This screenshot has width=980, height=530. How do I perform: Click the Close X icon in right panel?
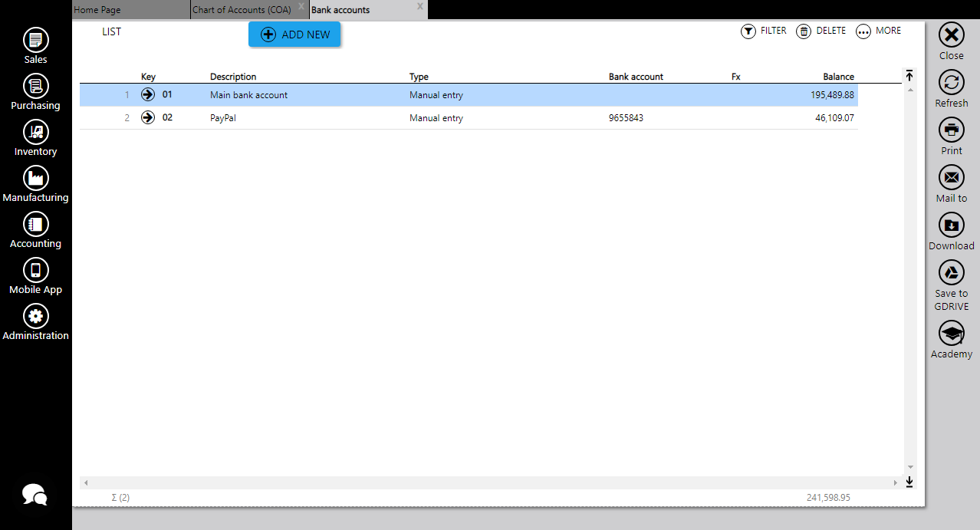(x=952, y=35)
